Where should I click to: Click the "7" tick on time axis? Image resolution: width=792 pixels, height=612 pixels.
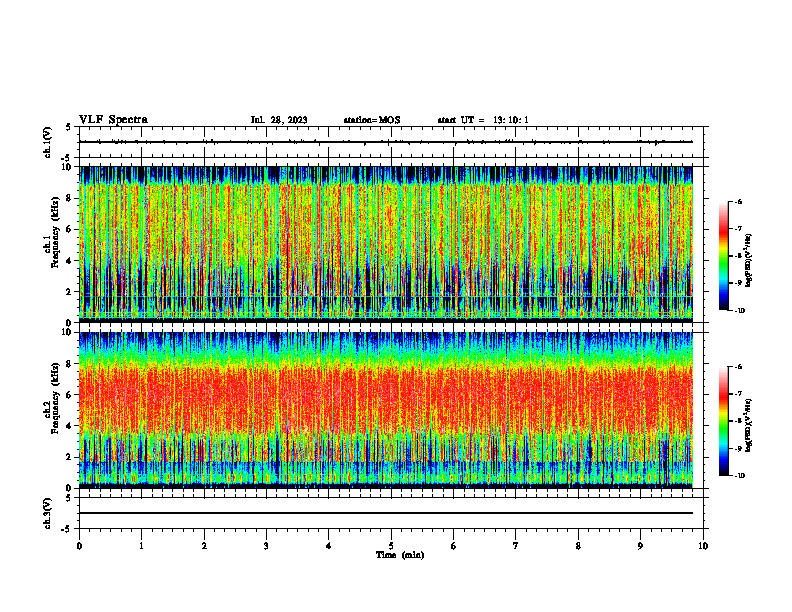pos(516,546)
